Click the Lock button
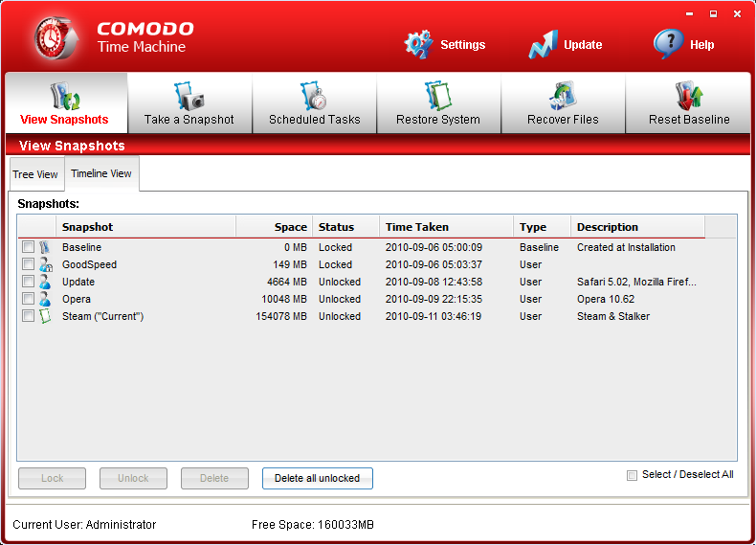The width and height of the screenshot is (756, 545). point(52,478)
